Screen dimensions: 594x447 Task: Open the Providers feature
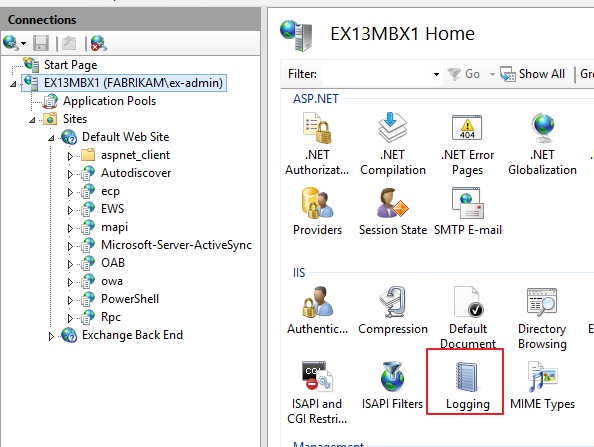[317, 211]
